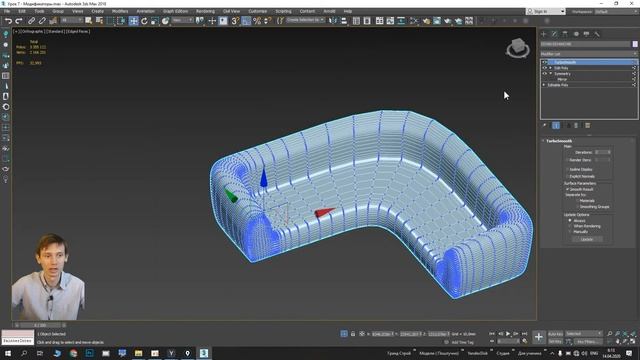Screen dimensions: 640x360
Task: Click the Redo arrow in main toolbar
Action: (19, 20)
